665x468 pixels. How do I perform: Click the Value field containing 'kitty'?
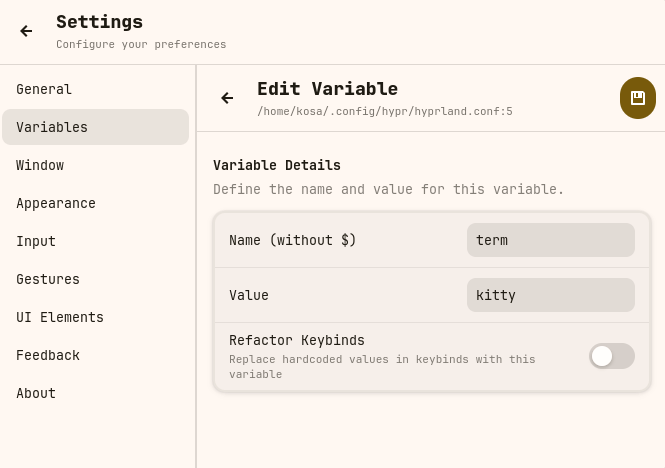pyautogui.click(x=550, y=295)
